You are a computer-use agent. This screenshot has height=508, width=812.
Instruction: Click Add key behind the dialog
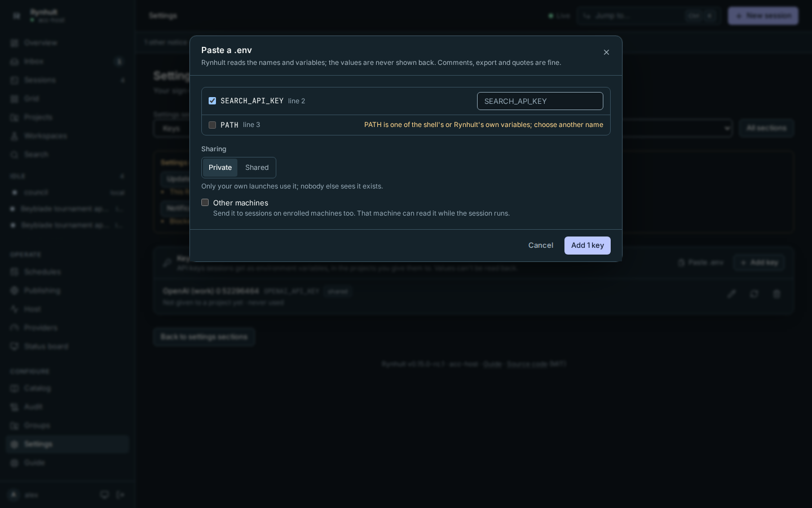(x=759, y=262)
